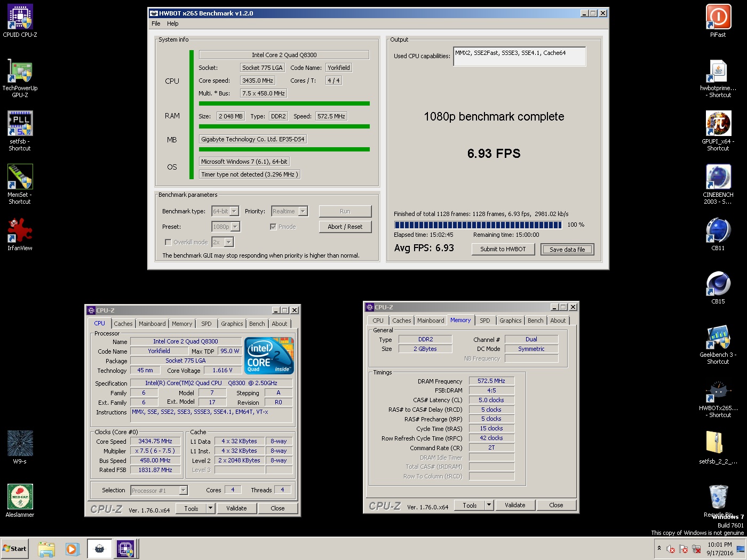Click the Used CPU capabilities text box
The width and height of the screenshot is (747, 560).
[519, 57]
